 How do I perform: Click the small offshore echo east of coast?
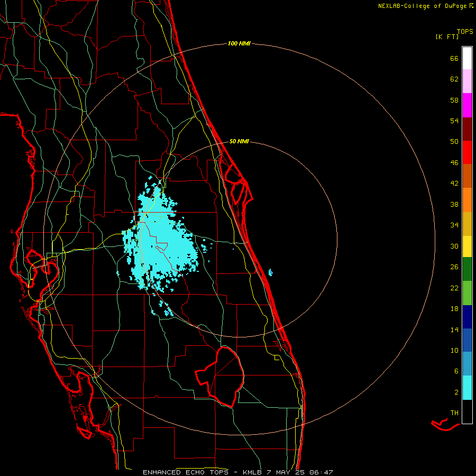[271, 272]
